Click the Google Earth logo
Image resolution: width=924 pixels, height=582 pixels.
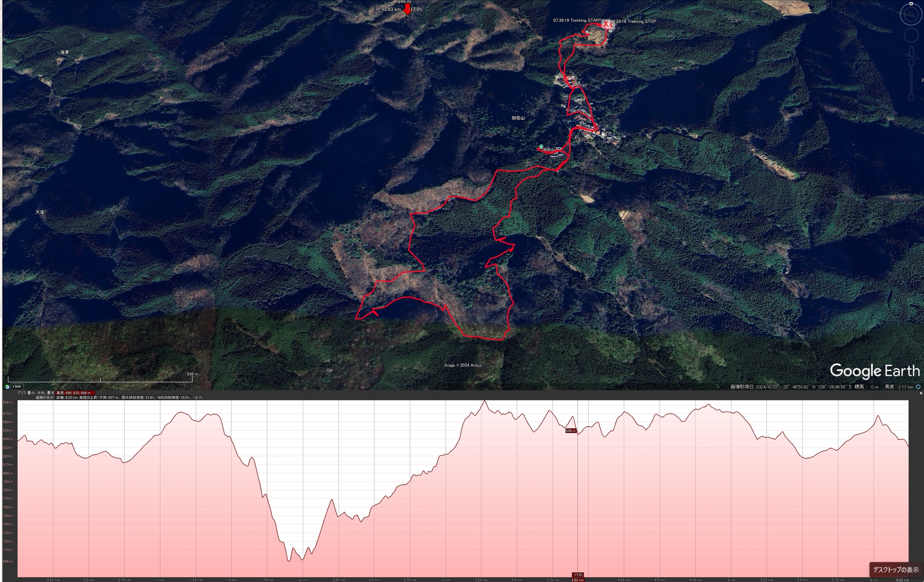875,371
